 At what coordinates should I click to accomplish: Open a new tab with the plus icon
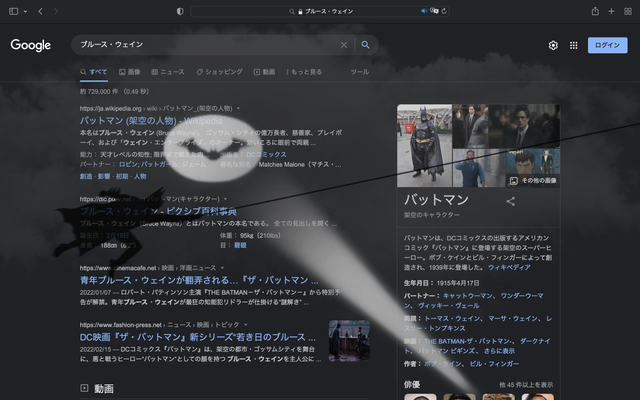(611, 11)
